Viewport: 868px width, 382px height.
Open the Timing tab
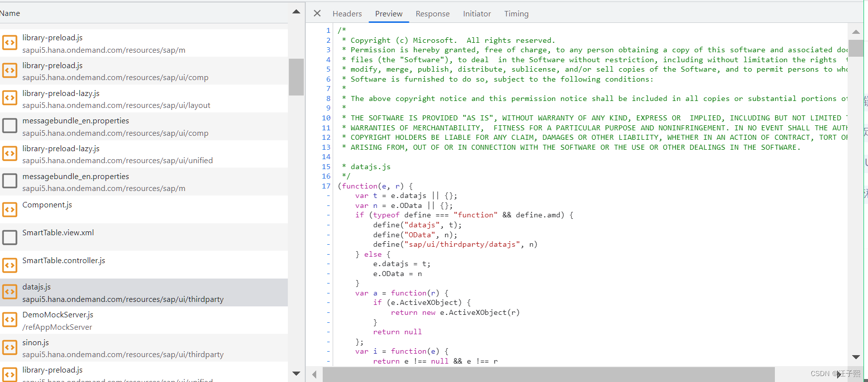click(x=516, y=14)
